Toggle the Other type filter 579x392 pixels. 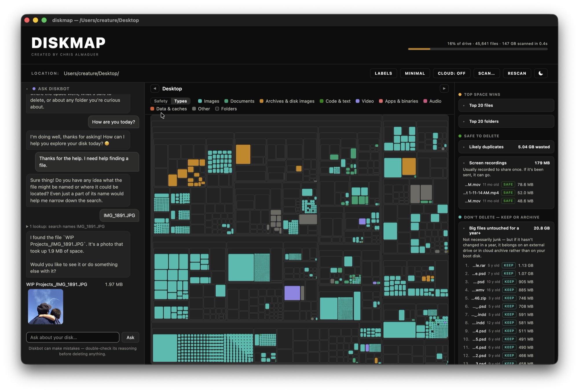click(x=201, y=109)
